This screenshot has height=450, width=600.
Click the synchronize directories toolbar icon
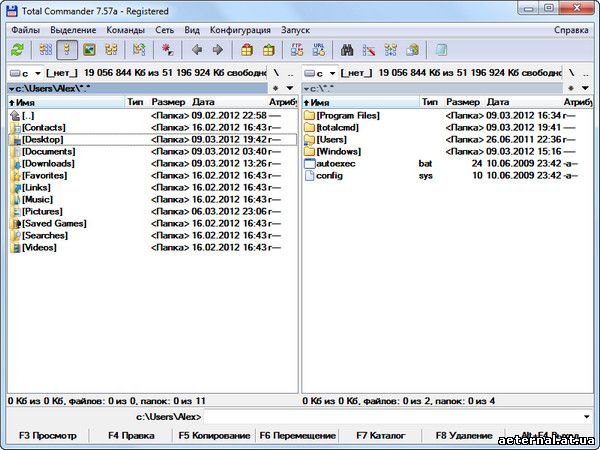tap(391, 50)
